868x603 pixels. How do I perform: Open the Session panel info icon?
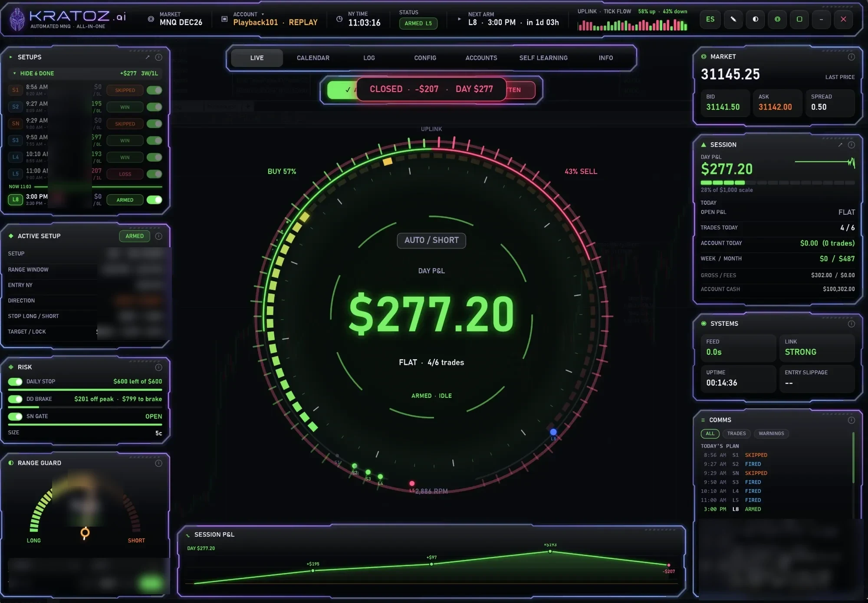pos(852,145)
